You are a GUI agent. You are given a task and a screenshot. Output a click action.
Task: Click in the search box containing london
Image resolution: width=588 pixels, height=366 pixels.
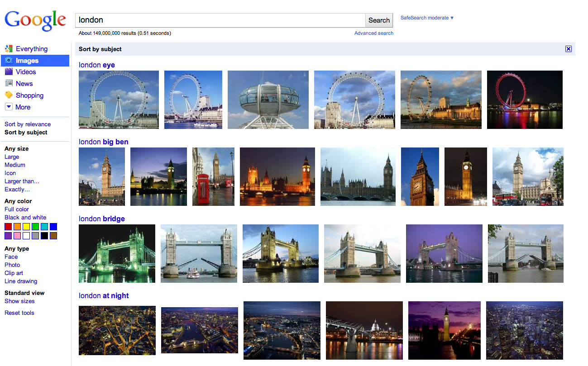(220, 20)
